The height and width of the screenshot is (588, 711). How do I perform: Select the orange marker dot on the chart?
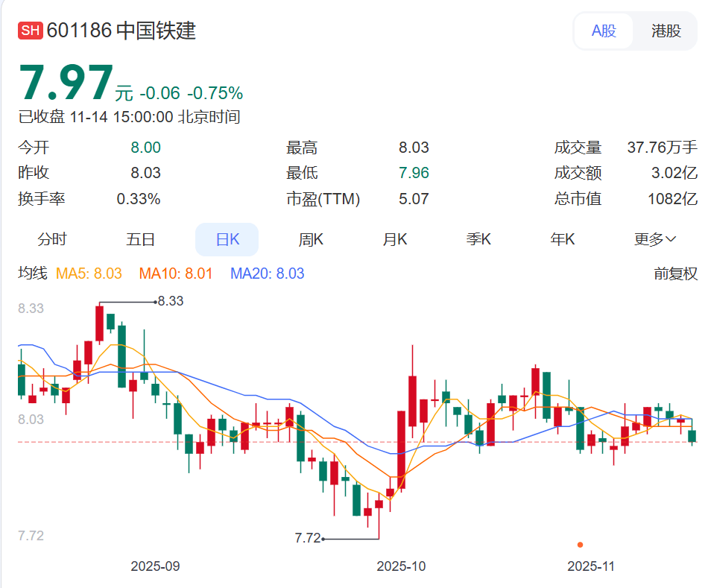pyautogui.click(x=581, y=546)
